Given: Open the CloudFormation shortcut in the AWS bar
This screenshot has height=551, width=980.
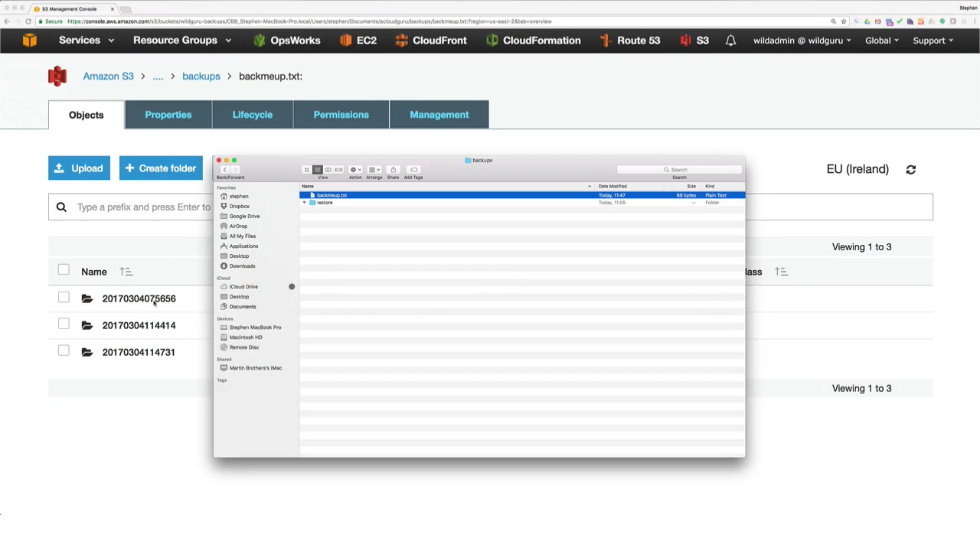Looking at the screenshot, I should tap(533, 41).
